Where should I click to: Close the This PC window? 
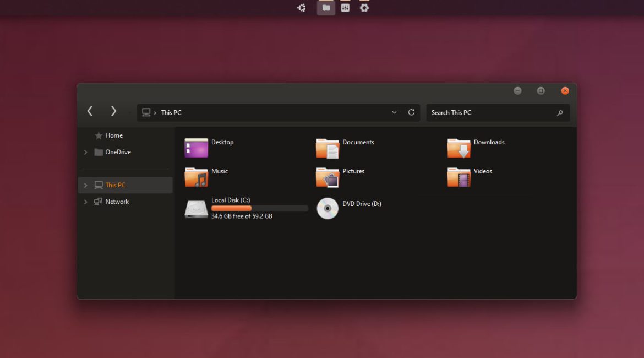565,91
